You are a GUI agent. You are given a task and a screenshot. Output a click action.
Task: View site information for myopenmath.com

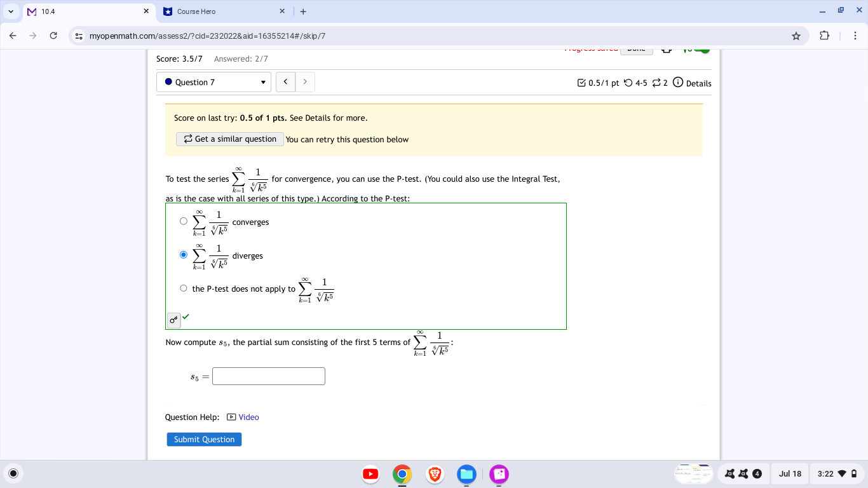tap(78, 36)
